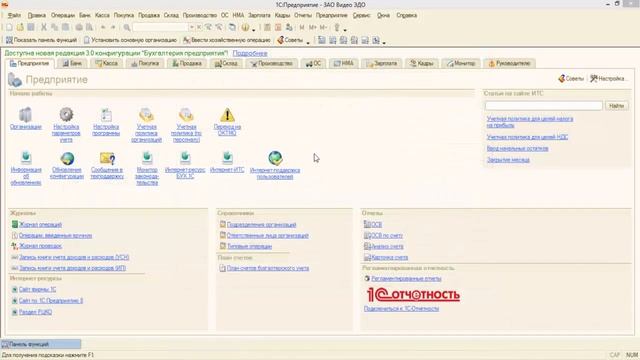Expand the toolbar search field dropdown arrow
This screenshot has height=360, width=640.
(x=191, y=27)
